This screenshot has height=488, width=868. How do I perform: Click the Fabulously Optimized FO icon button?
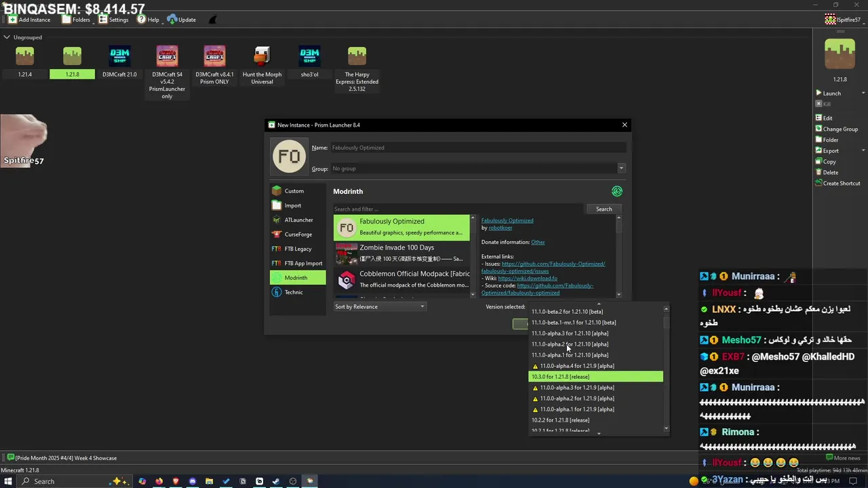290,157
